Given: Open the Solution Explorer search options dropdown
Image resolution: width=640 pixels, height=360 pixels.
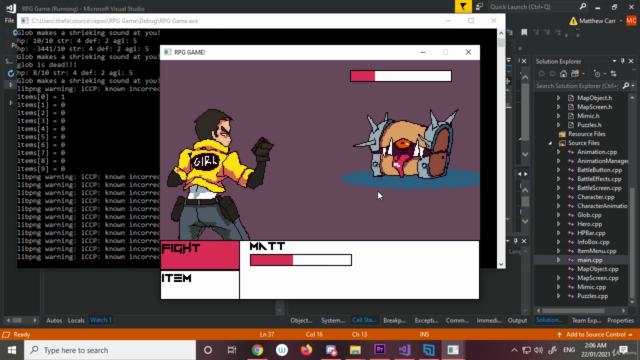Looking at the screenshot, I should [x=633, y=86].
